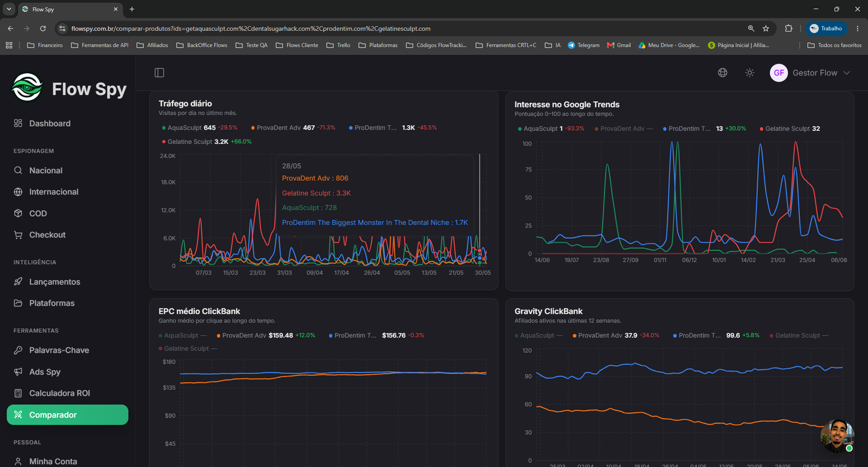
Task: Bookmark this page with the star icon
Action: tap(766, 28)
